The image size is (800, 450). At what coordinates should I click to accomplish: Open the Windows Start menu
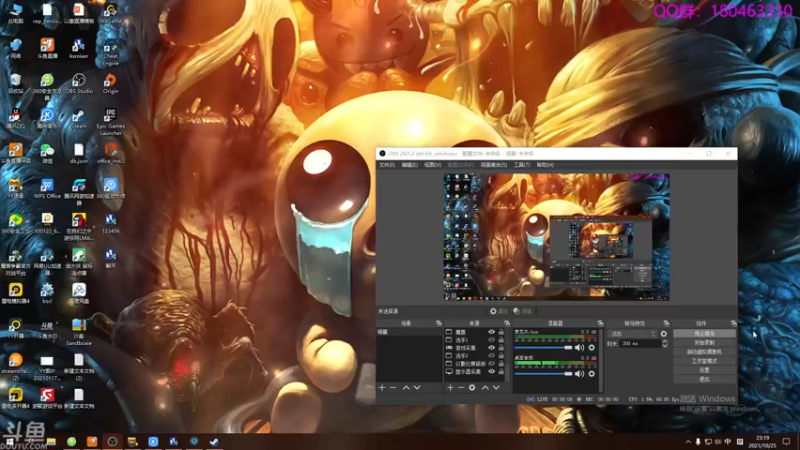(x=9, y=441)
